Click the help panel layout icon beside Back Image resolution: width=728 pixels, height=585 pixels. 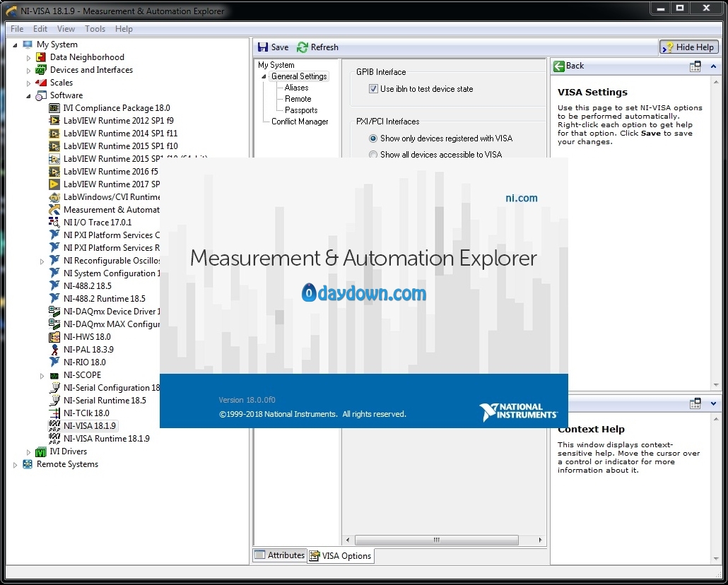[695, 66]
